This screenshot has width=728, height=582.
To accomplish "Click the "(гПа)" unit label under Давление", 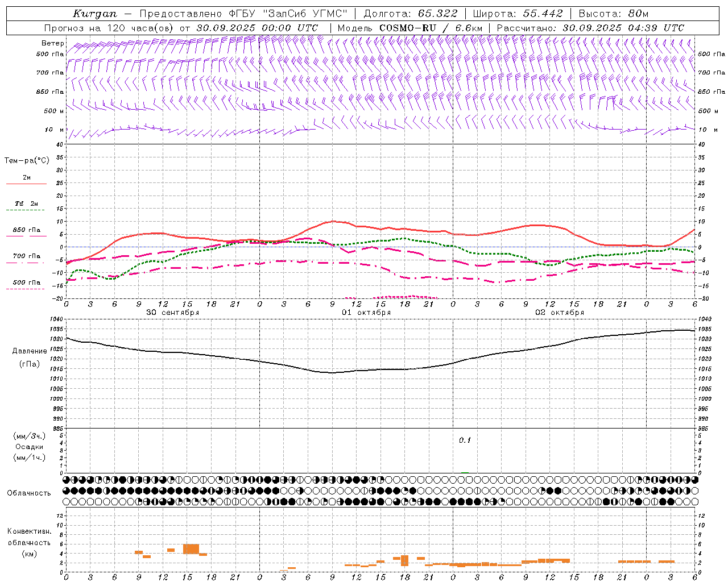I will click(x=30, y=364).
